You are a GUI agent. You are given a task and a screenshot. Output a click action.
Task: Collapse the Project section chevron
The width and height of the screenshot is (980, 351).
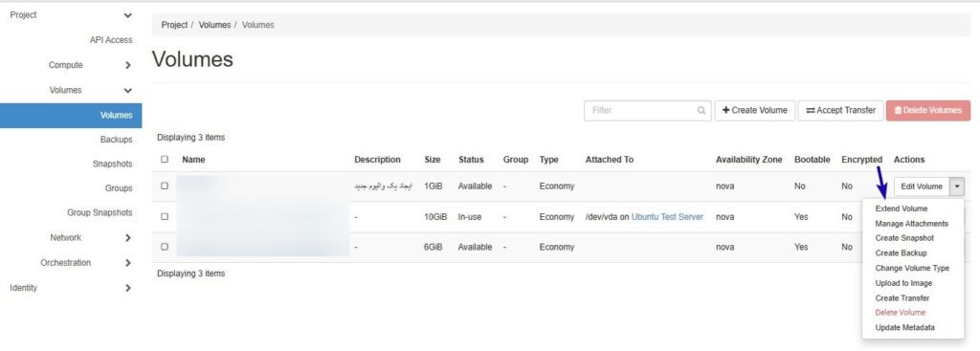pyautogui.click(x=128, y=15)
